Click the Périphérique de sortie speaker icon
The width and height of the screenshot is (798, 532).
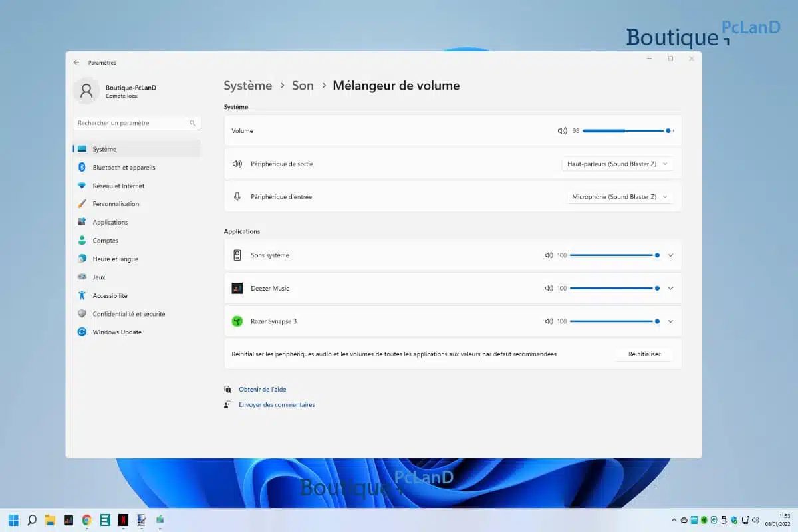pyautogui.click(x=237, y=164)
